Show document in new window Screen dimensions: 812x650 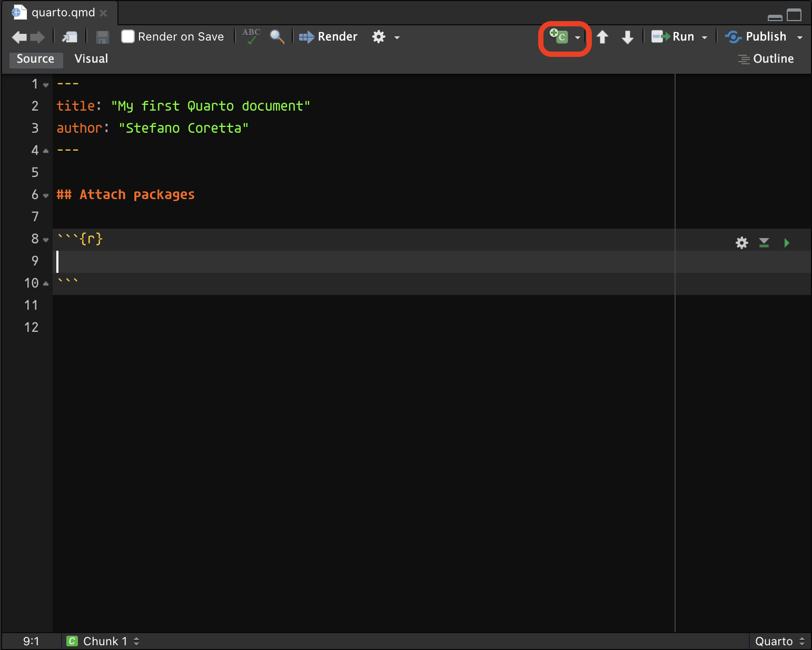click(70, 37)
